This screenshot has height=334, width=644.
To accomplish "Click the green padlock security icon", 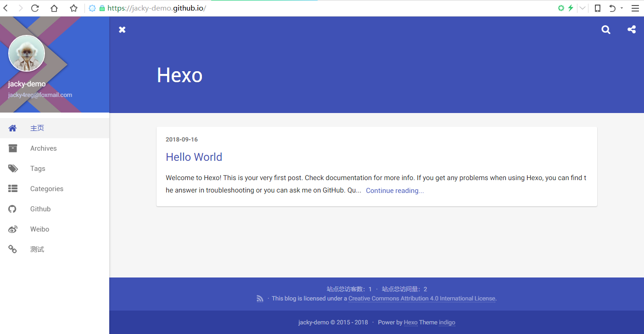I will [x=102, y=8].
